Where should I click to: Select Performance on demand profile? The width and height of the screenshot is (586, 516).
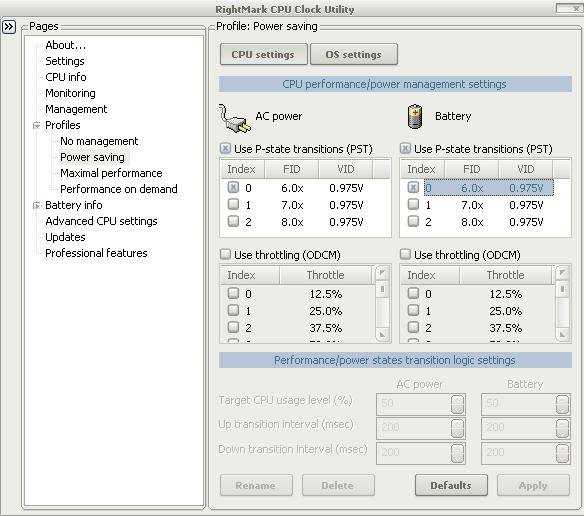tap(119, 189)
